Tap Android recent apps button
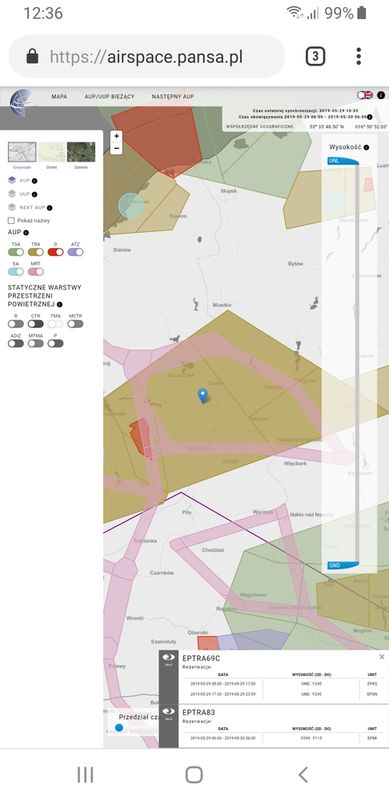 [85, 774]
